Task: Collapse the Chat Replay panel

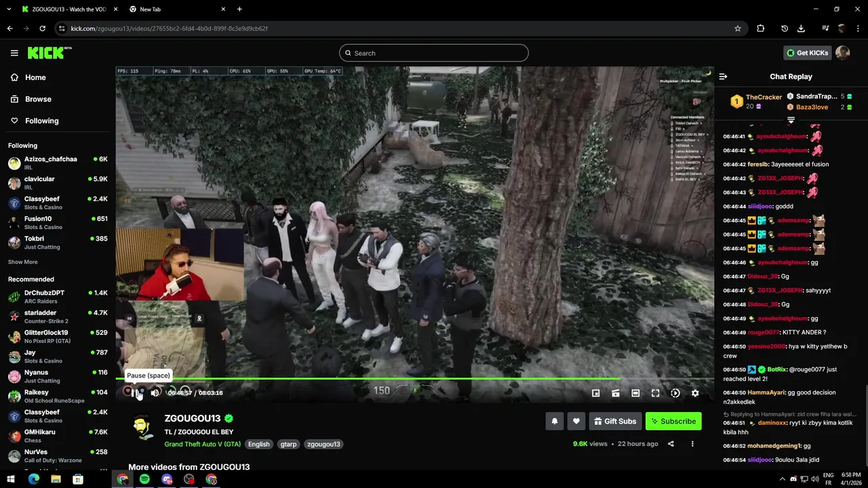Action: coord(723,77)
